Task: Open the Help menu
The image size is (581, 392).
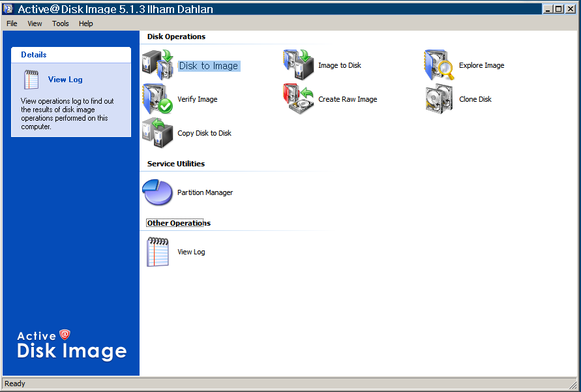Action: point(85,23)
